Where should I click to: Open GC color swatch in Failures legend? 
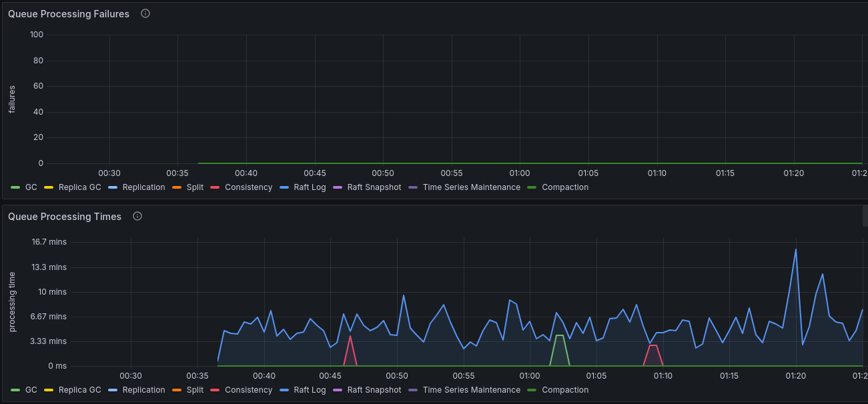15,187
